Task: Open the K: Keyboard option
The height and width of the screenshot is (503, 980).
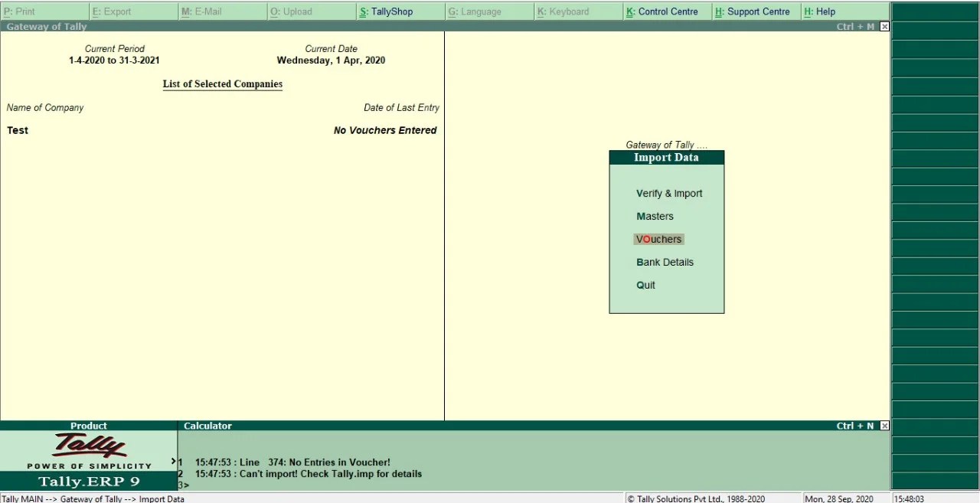Action: [578, 11]
